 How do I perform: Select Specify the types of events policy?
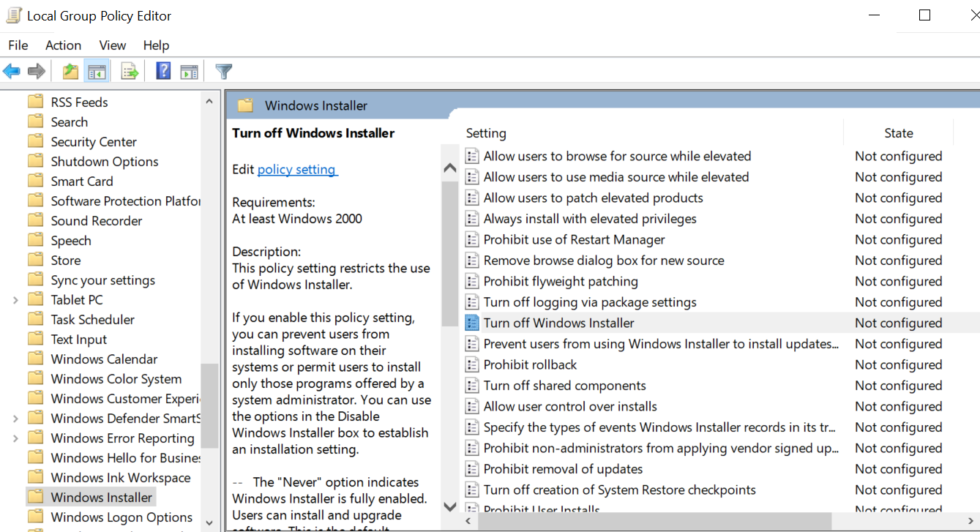point(662,427)
